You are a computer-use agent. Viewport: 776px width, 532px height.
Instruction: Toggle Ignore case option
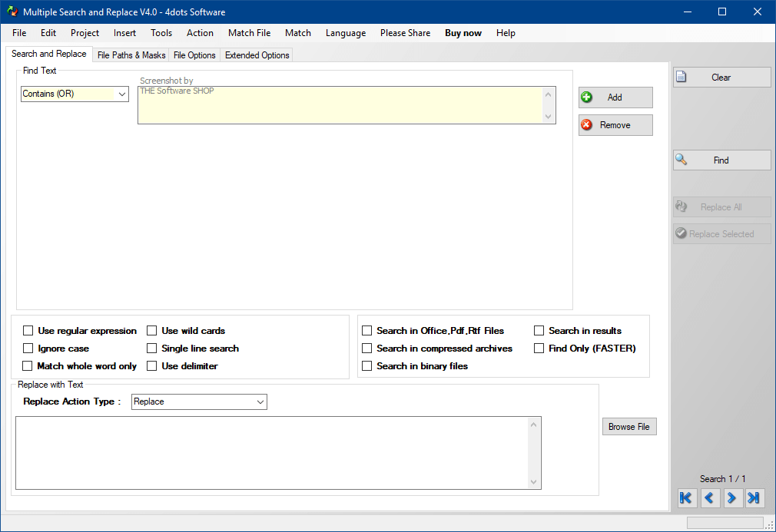28,349
